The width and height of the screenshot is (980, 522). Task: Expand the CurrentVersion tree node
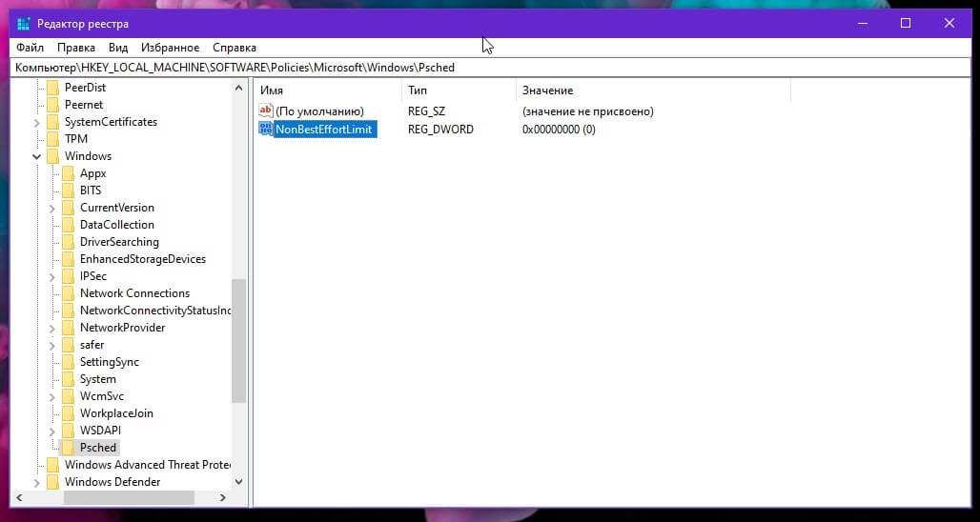[52, 208]
